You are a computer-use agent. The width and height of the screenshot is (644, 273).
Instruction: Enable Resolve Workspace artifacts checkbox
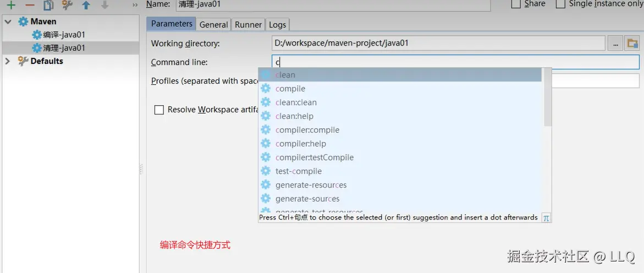pos(159,110)
